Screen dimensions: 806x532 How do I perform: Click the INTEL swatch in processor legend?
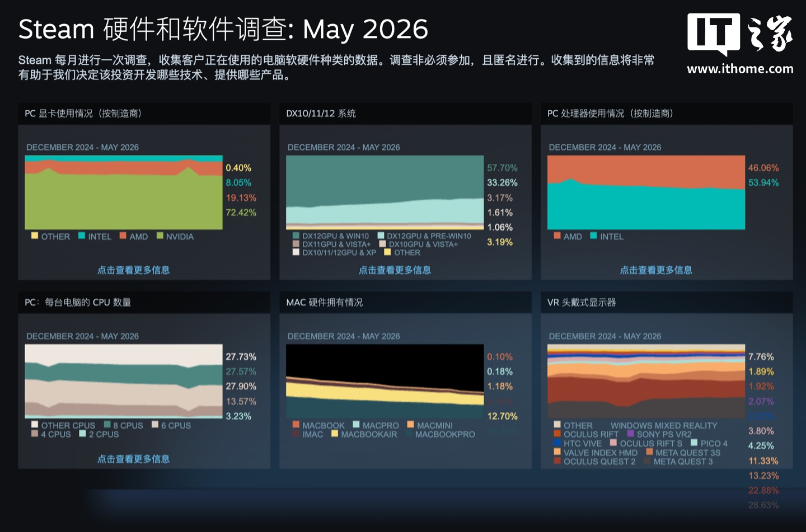(x=593, y=236)
